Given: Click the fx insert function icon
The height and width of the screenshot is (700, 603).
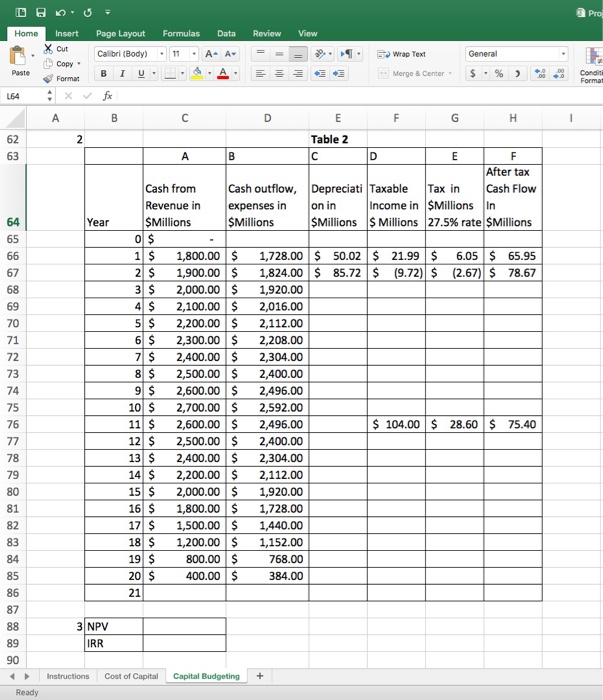Looking at the screenshot, I should (x=107, y=96).
